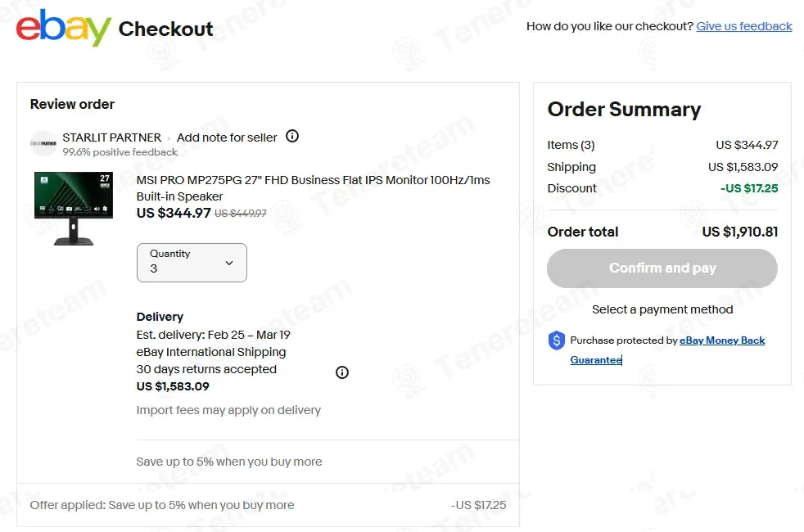Click the eBay logo
Screen dimensions: 804x532
(x=63, y=28)
